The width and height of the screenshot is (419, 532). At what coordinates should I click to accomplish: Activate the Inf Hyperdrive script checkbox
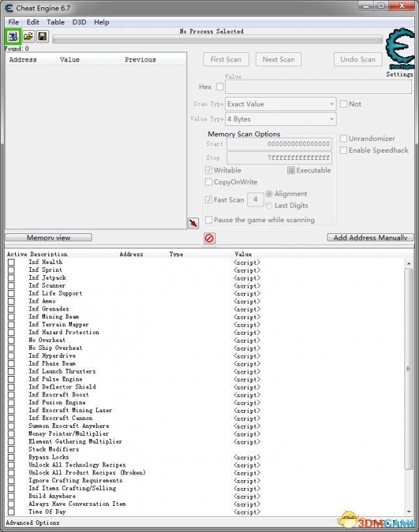11,356
